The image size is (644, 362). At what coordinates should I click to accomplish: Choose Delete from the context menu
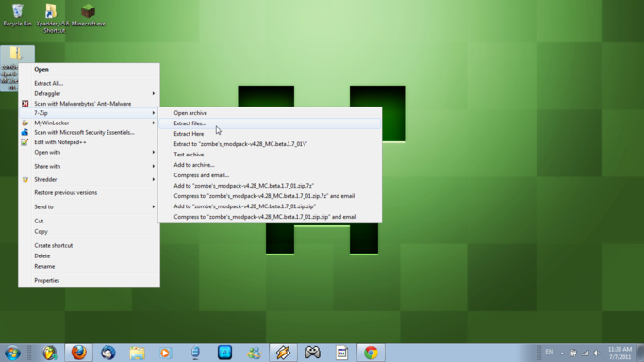tap(90, 255)
